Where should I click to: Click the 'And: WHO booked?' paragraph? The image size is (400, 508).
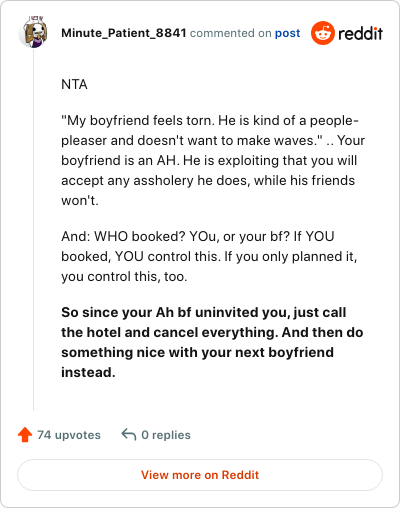click(209, 256)
